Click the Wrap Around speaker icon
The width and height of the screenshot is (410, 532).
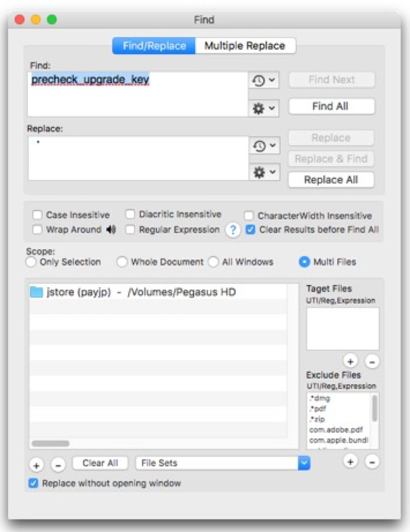point(111,230)
